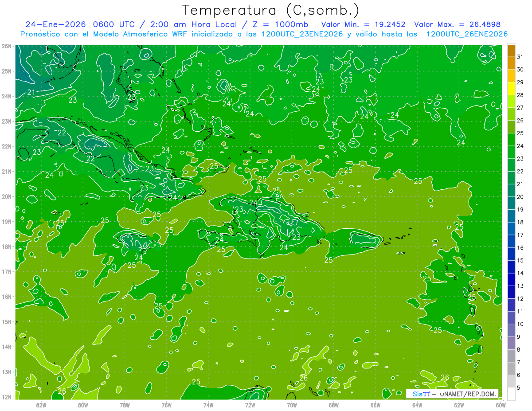
Task: Click the legend swatch between 30 and 31
Action: point(511,63)
